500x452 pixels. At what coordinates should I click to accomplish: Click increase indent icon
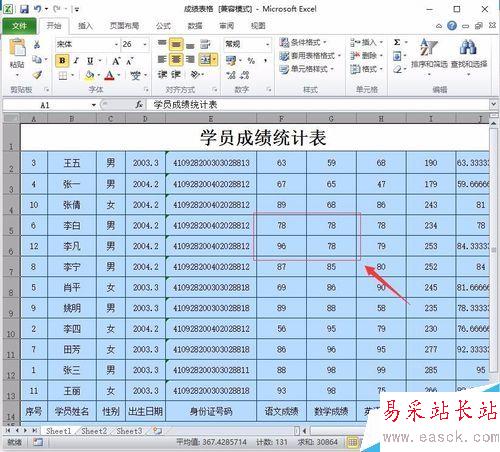pos(176,74)
